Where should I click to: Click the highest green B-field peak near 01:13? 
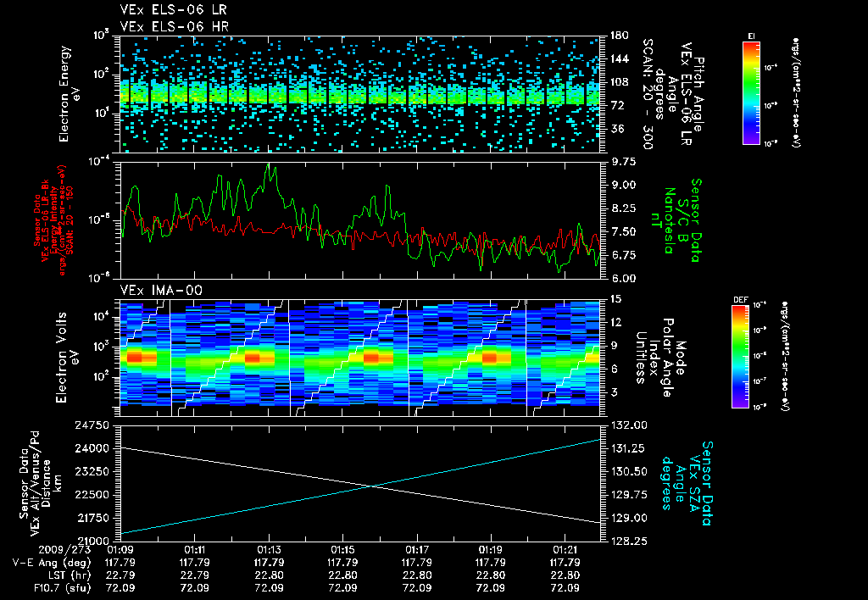pyautogui.click(x=269, y=164)
